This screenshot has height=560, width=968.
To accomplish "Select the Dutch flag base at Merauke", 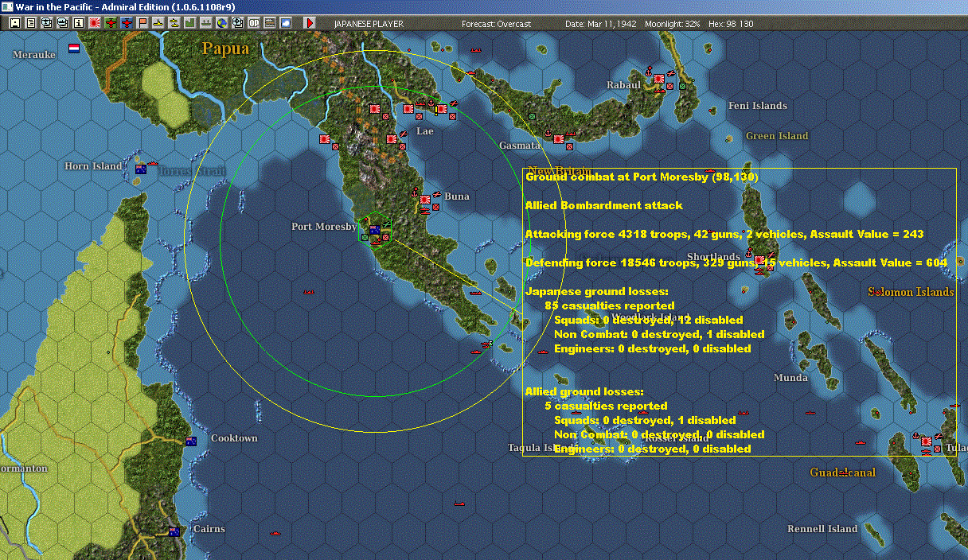I will [74, 48].
